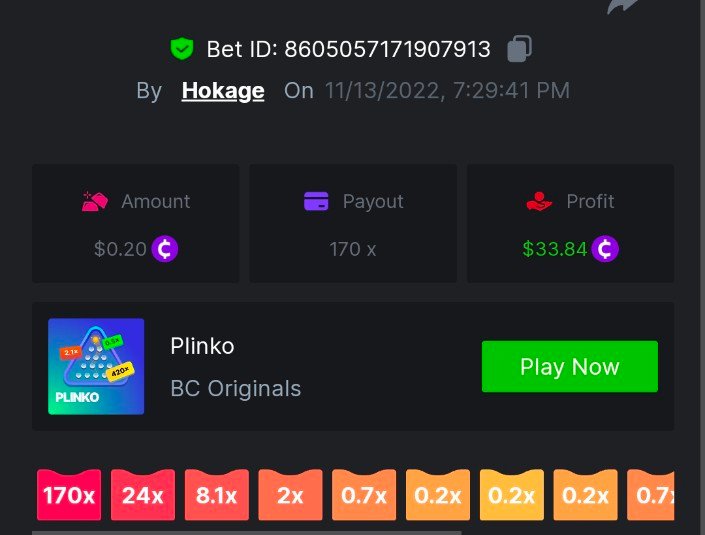This screenshot has height=535, width=705.
Task: Click the purple Payout card icon
Action: [316, 201]
